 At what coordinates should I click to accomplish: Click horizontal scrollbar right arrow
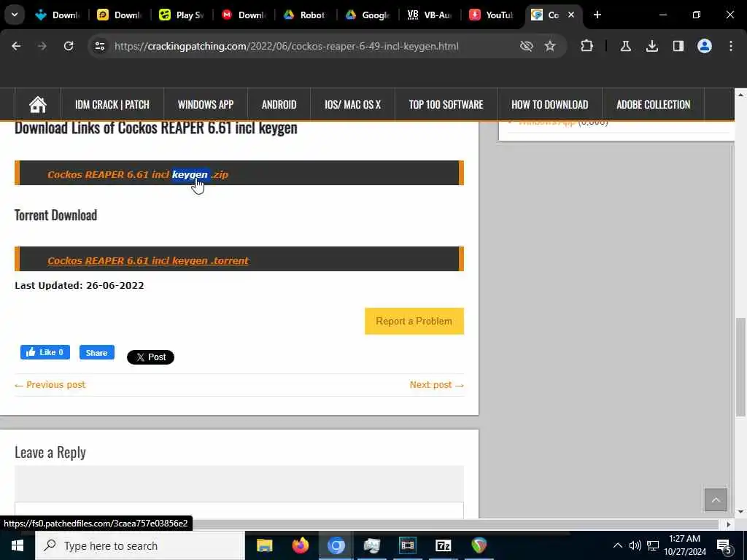tap(728, 524)
